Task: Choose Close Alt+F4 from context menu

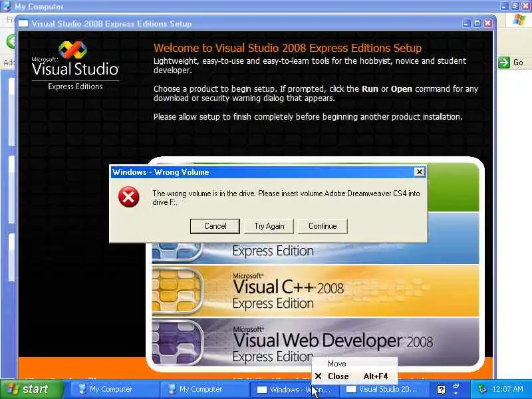Action: [354, 376]
